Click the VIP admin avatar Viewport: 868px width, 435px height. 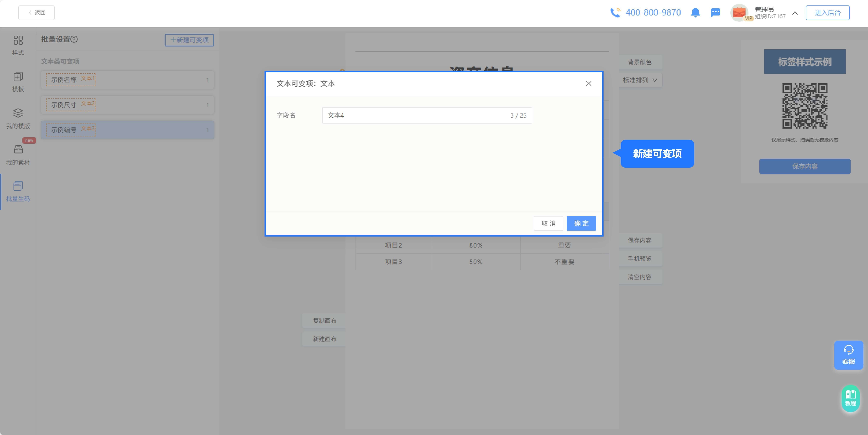tap(739, 13)
